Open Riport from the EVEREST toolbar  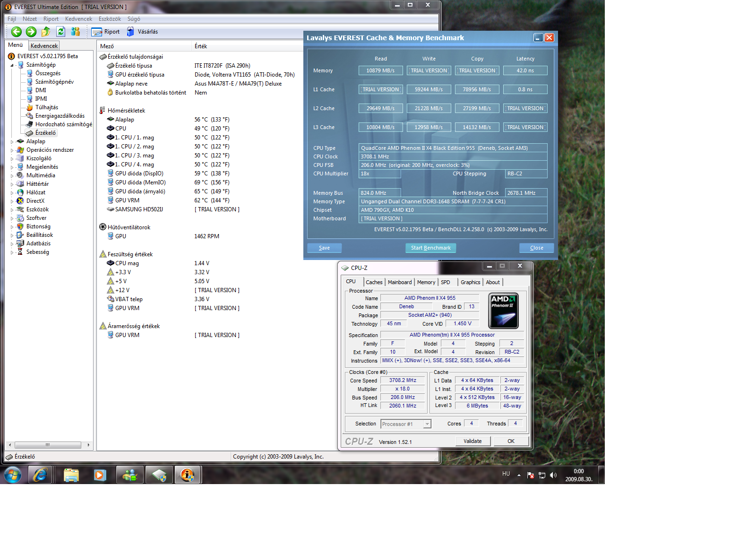coord(106,32)
